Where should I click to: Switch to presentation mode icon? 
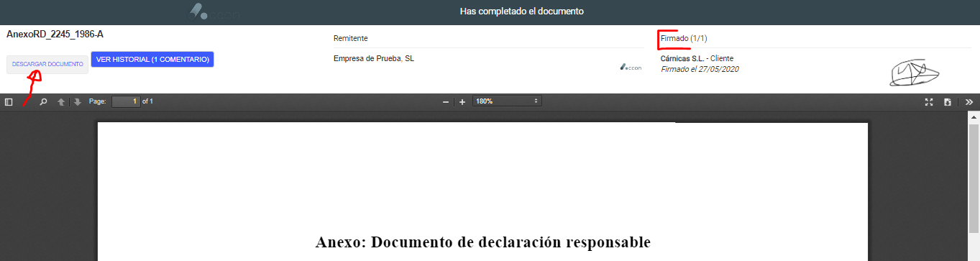(929, 102)
